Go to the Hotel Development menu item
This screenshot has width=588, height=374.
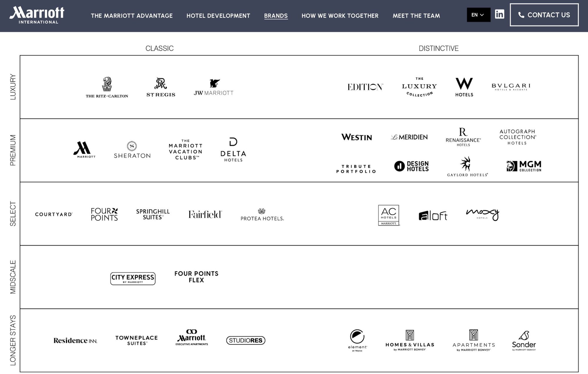coord(218,16)
